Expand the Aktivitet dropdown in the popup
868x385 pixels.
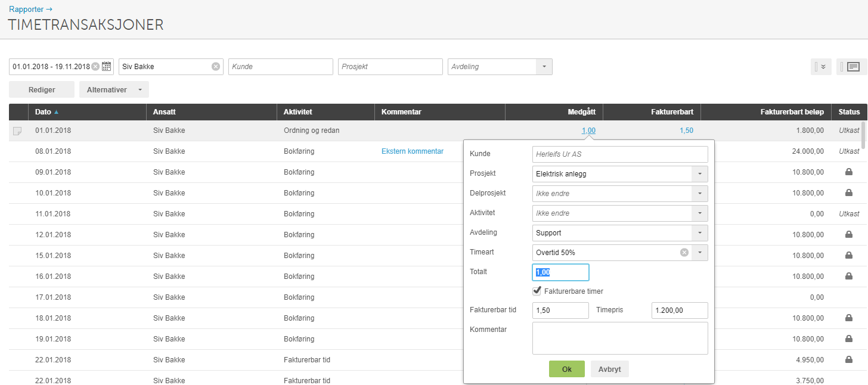[700, 213]
